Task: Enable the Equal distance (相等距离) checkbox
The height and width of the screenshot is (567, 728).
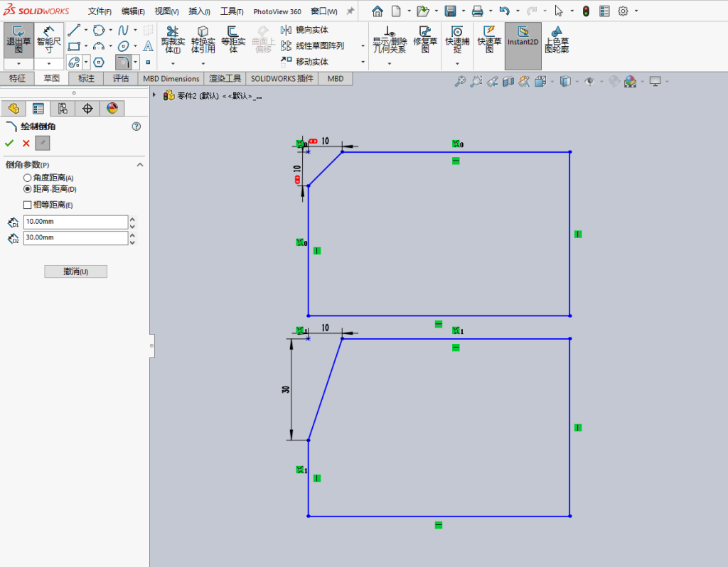Action: click(28, 205)
